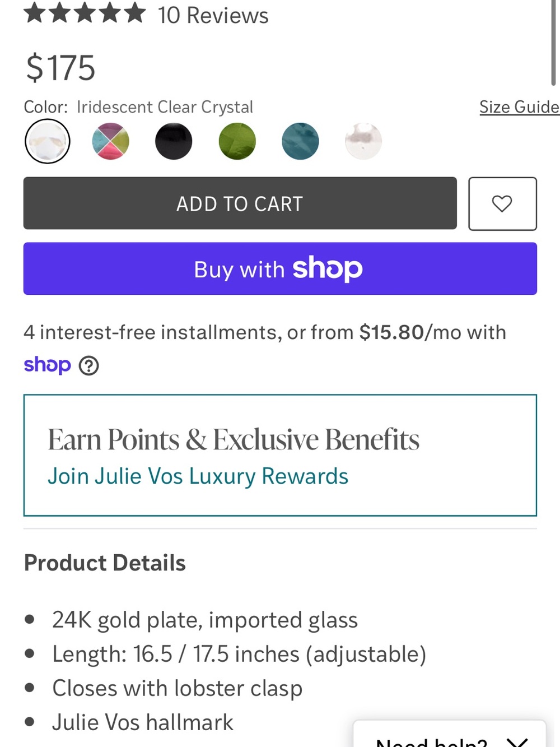The width and height of the screenshot is (560, 747).
Task: Select the pearl white color swatch
Action: pyautogui.click(x=363, y=141)
